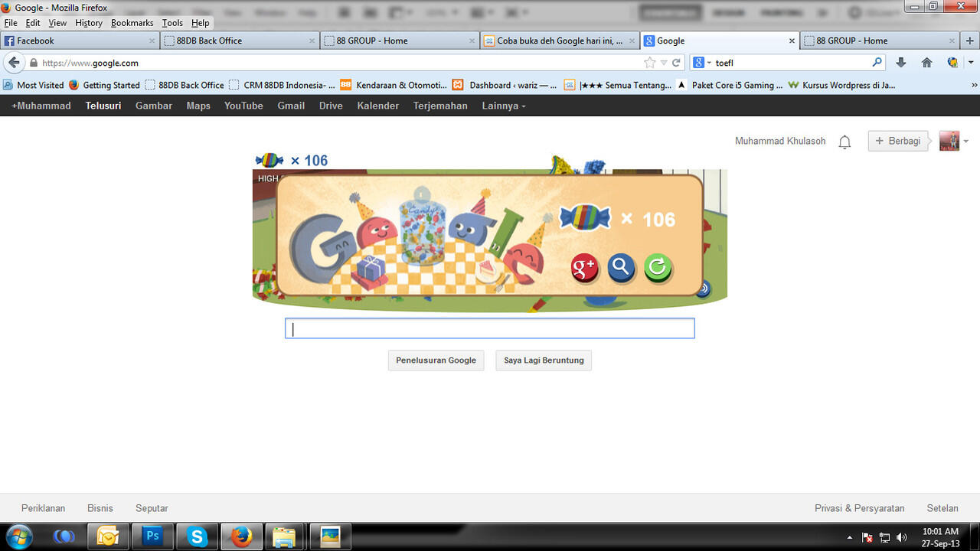Viewport: 980px width, 551px height.
Task: Click the Candy Crush candy counter icon above the doodle
Action: coord(269,160)
